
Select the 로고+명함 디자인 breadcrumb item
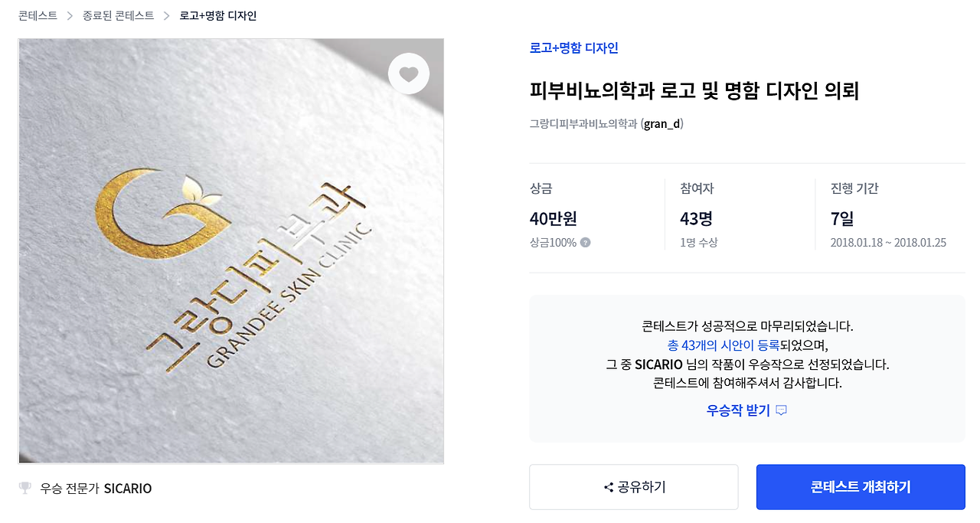[x=218, y=15]
